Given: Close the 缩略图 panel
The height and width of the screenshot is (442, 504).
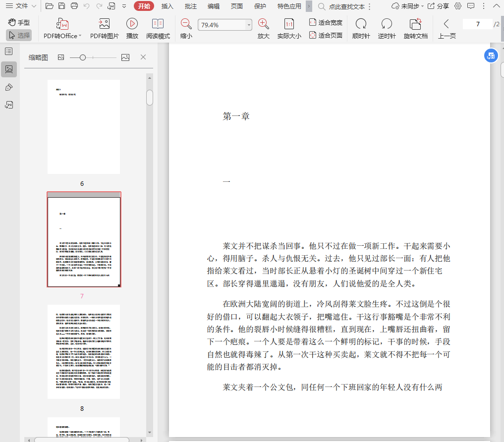Looking at the screenshot, I should coord(143,57).
